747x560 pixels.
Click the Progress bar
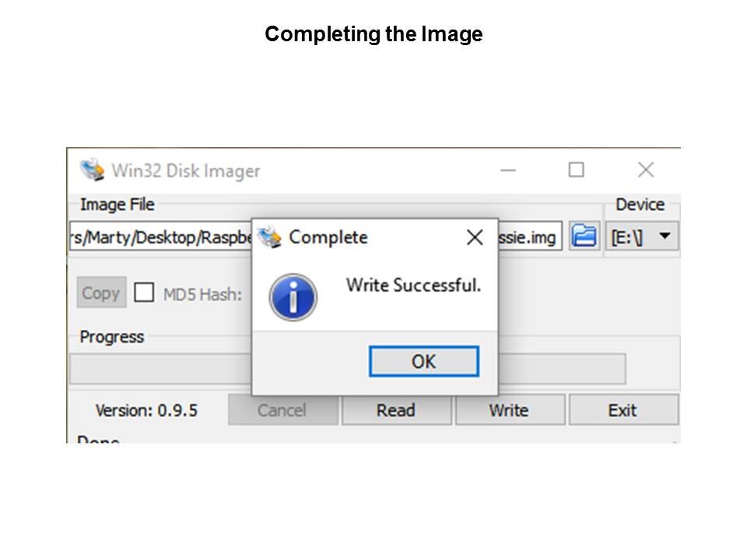pos(560,369)
